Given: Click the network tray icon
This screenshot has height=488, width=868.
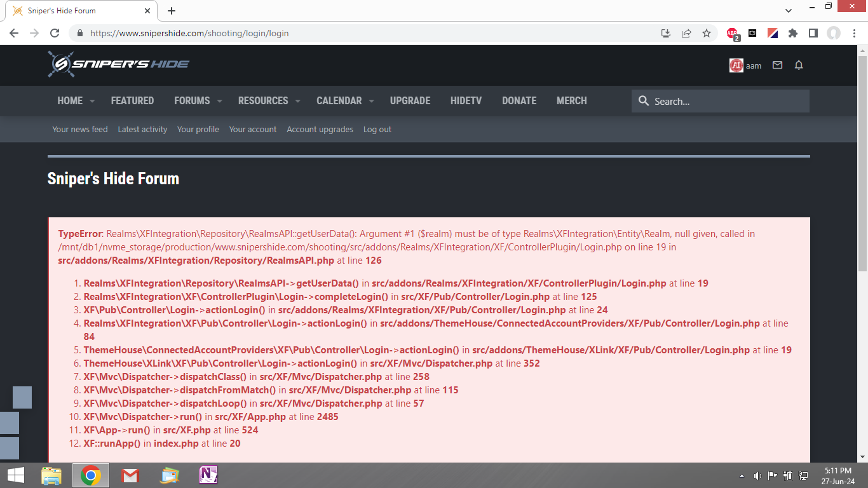Looking at the screenshot, I should tap(803, 475).
